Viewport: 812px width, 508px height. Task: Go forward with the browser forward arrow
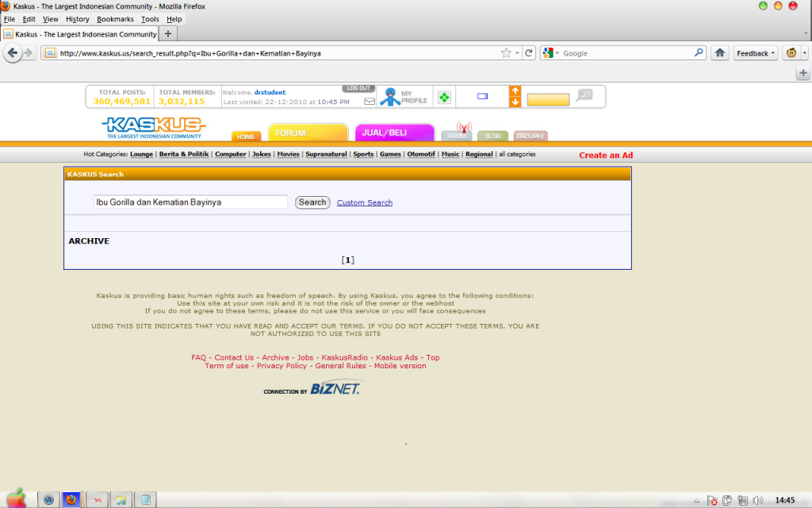point(29,53)
